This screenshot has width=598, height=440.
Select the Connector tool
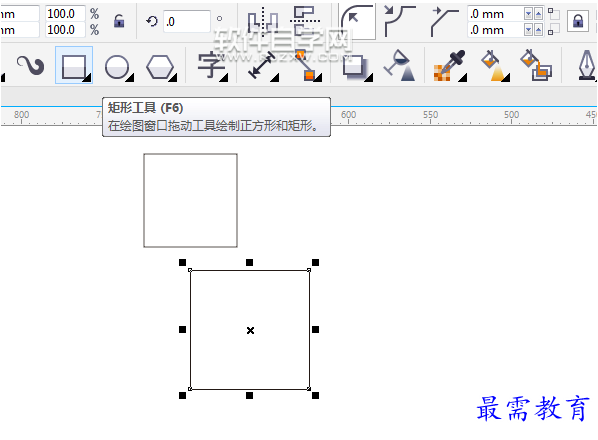coord(305,65)
